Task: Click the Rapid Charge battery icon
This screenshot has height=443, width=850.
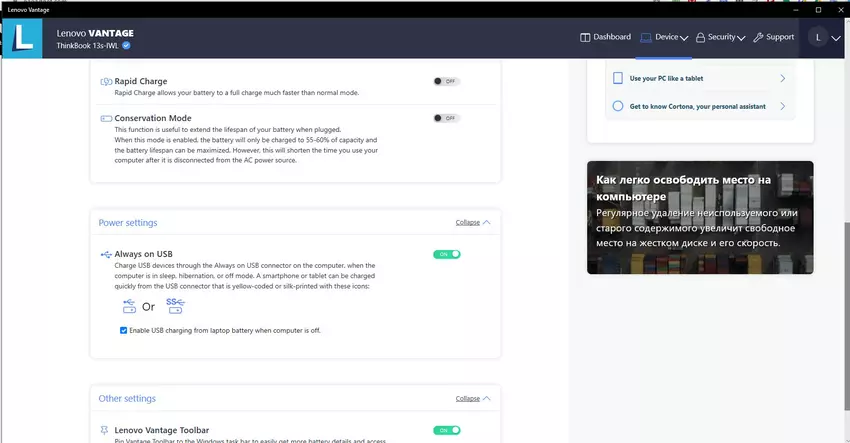Action: pos(106,81)
